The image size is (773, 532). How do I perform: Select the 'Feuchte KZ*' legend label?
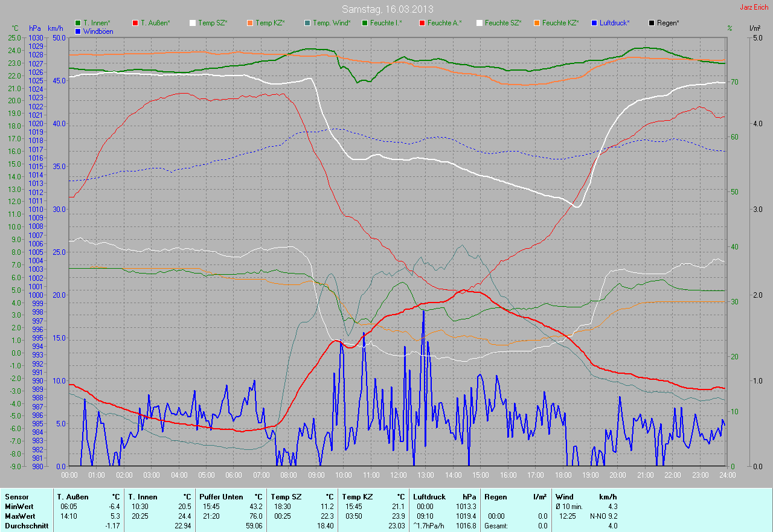[560, 23]
